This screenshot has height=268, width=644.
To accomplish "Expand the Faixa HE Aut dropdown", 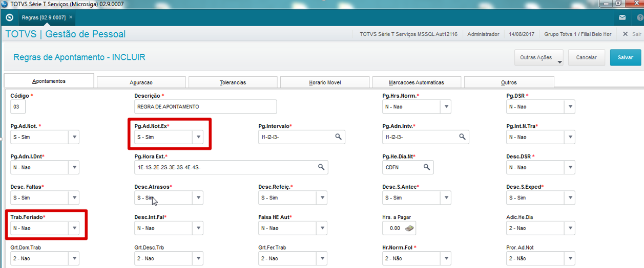I will [x=322, y=228].
